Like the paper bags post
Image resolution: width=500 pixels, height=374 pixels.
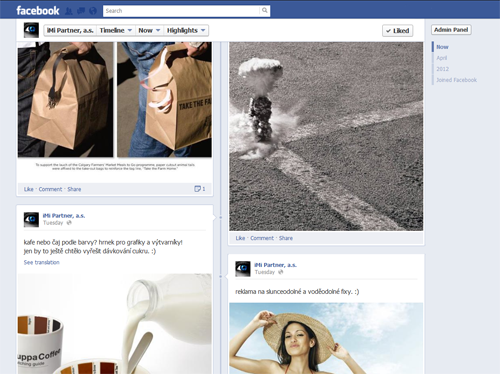[29, 189]
